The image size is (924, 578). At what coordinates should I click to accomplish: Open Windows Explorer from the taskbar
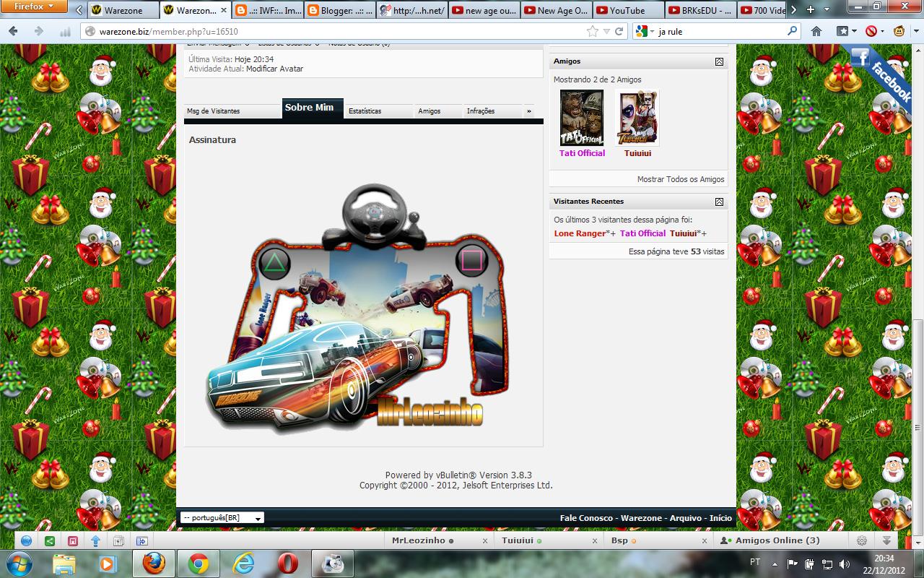(64, 564)
